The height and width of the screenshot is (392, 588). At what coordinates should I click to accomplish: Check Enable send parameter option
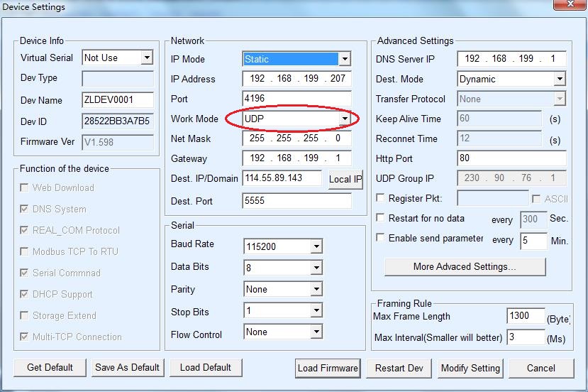(x=381, y=239)
